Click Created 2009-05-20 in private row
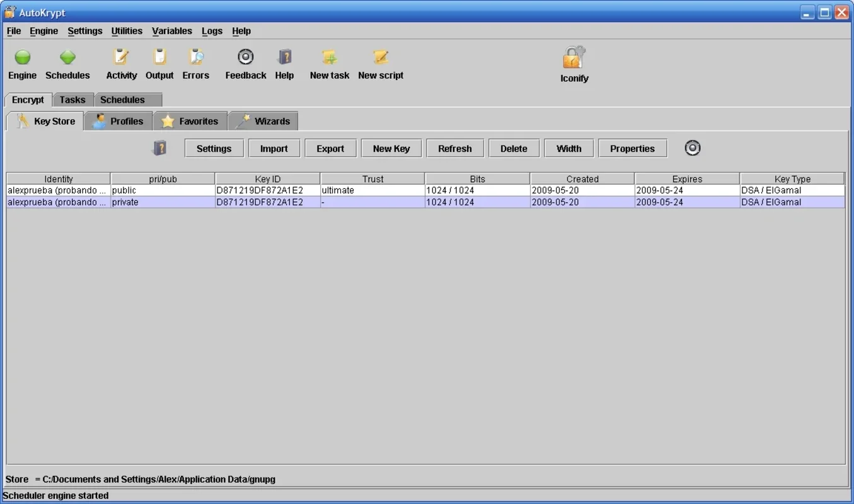Viewport: 854px width, 504px height. pyautogui.click(x=582, y=202)
